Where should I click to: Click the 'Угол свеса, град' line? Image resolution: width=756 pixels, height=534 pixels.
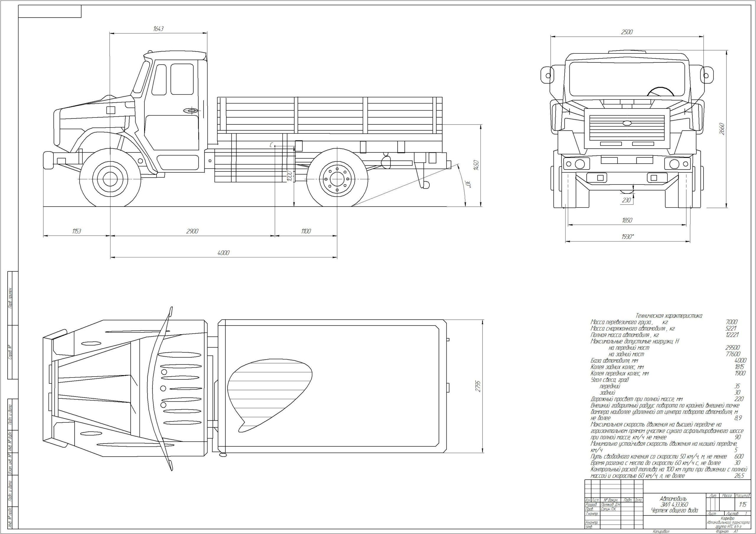[610, 380]
